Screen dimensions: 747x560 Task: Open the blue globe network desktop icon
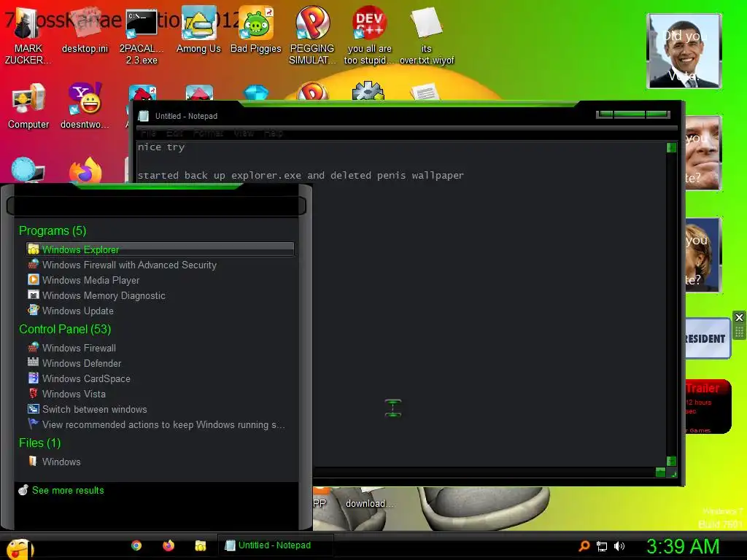coord(28,170)
